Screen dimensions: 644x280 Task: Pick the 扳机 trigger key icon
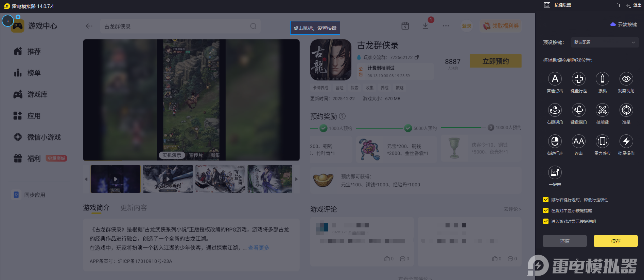pyautogui.click(x=603, y=79)
